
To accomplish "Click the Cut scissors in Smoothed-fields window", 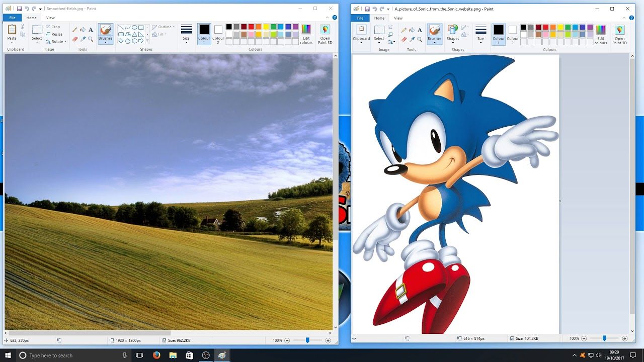I will (23, 27).
